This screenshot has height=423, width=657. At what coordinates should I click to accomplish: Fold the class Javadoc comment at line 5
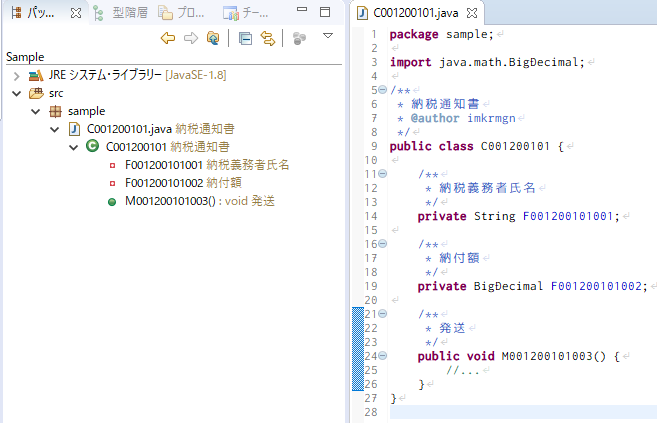click(x=383, y=90)
